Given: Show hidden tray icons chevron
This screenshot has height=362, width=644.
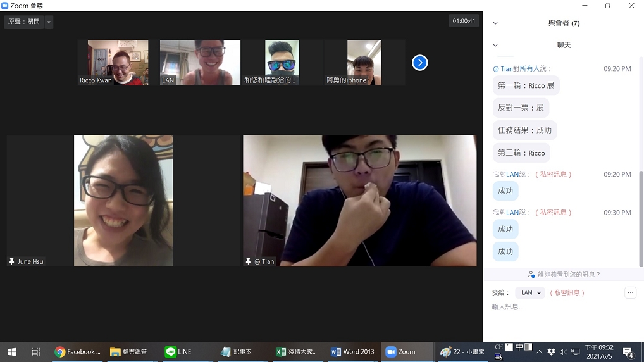Looking at the screenshot, I should click(539, 352).
